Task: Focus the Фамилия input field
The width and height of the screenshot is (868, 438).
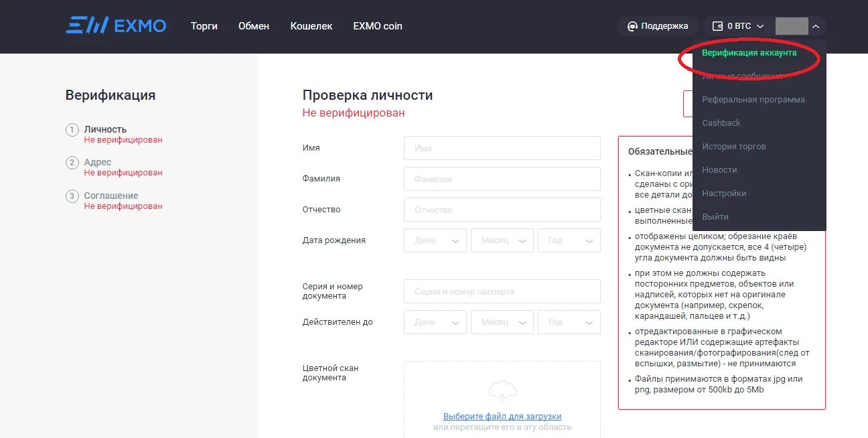Action: [x=502, y=179]
